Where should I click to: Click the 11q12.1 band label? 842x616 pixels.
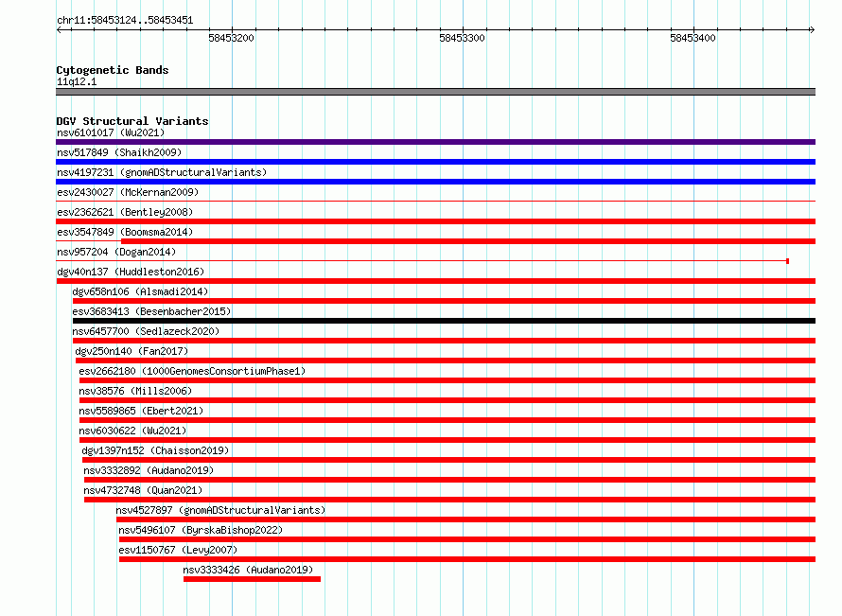(77, 81)
